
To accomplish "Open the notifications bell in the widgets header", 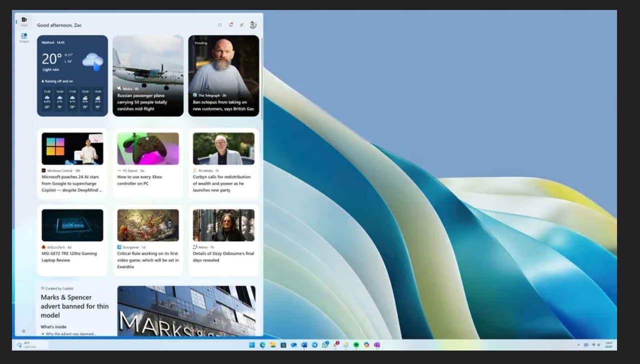I will click(231, 24).
